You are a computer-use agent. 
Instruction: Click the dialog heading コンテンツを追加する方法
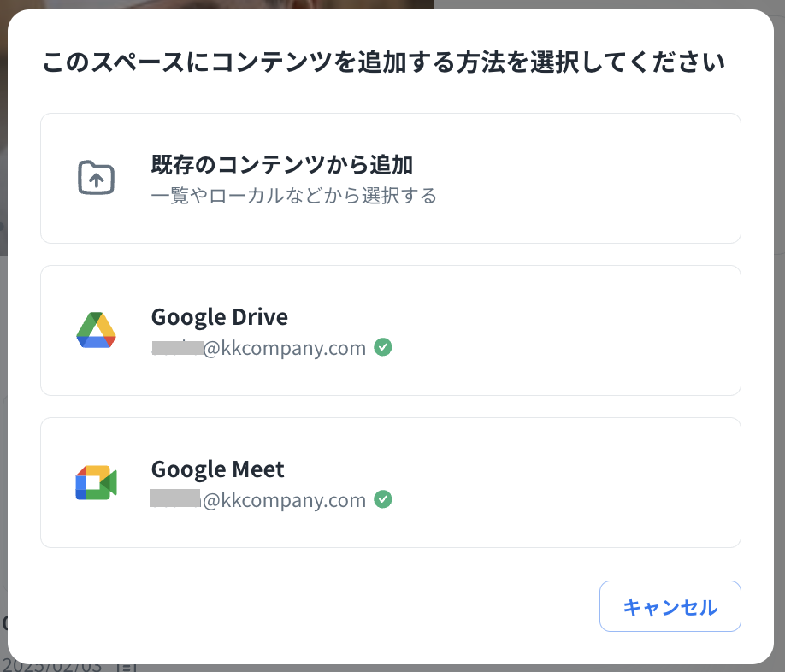click(383, 62)
